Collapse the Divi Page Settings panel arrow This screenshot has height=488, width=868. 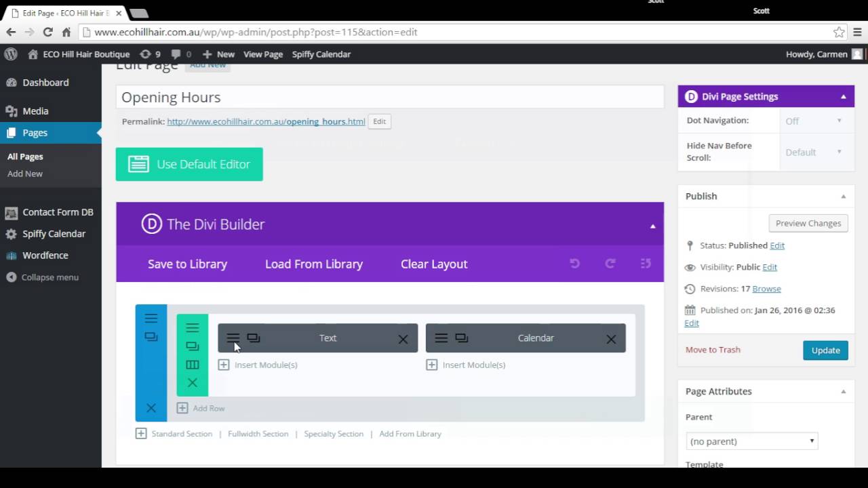pos(844,97)
